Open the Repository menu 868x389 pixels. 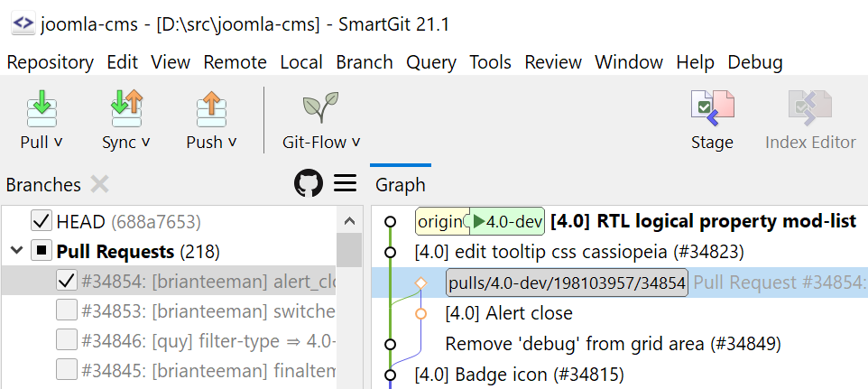50,62
